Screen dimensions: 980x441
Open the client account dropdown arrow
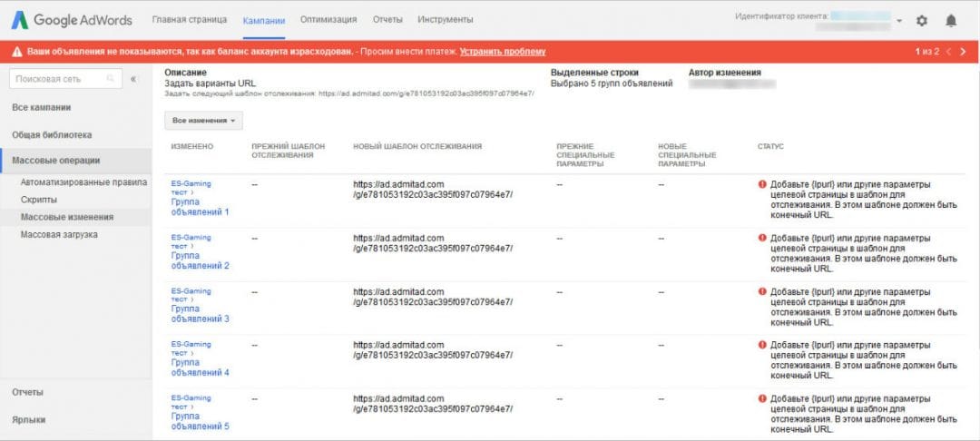tap(898, 21)
